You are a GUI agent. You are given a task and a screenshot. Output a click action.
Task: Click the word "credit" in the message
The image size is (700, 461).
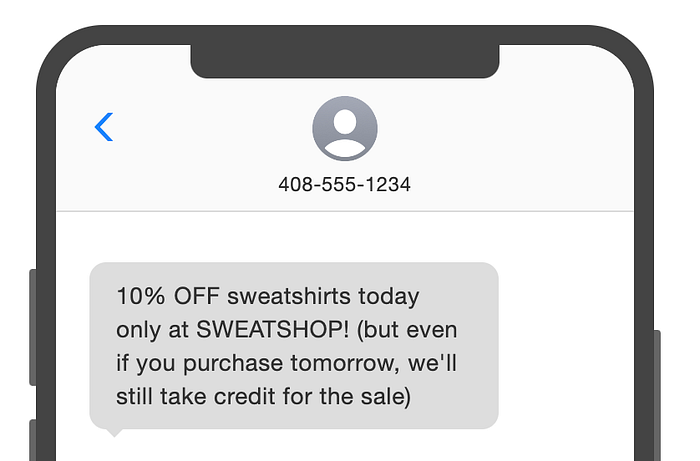(x=244, y=397)
